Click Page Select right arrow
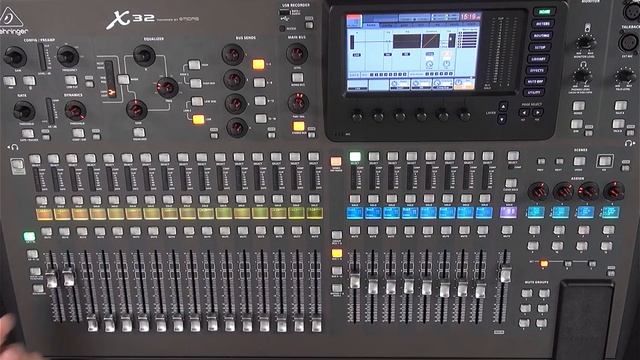 click(538, 113)
